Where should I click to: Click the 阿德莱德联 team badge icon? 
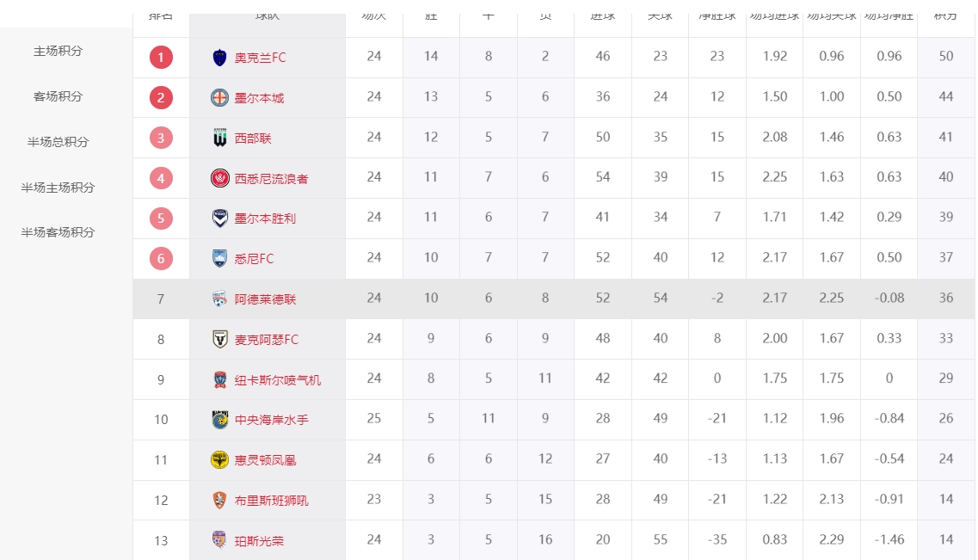coord(220,299)
